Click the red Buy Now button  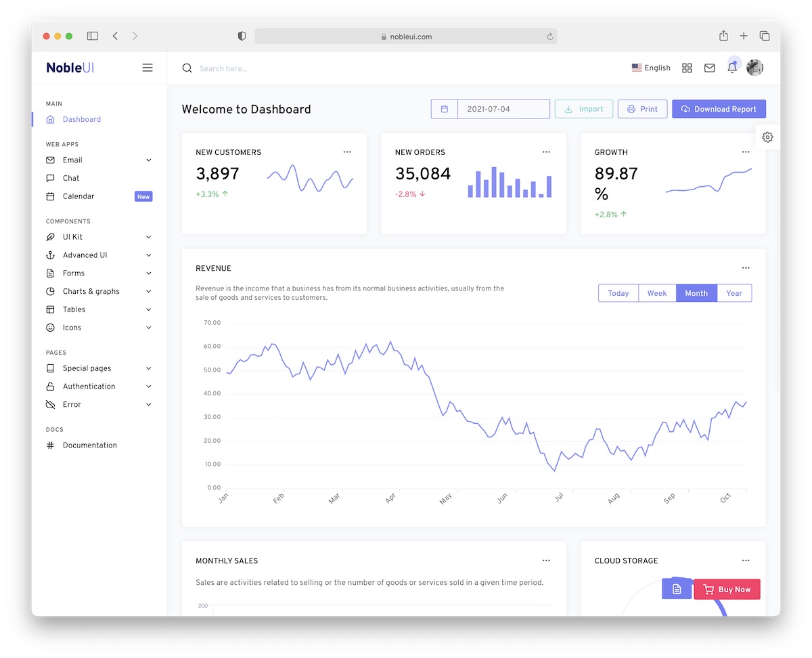point(727,589)
